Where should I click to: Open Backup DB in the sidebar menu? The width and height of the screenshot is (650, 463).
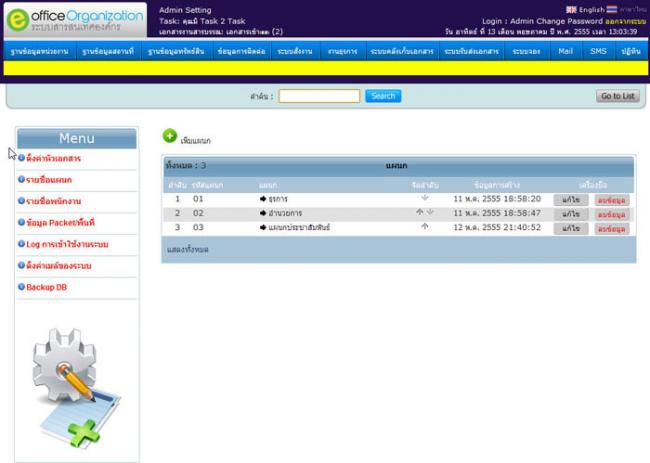[x=46, y=287]
